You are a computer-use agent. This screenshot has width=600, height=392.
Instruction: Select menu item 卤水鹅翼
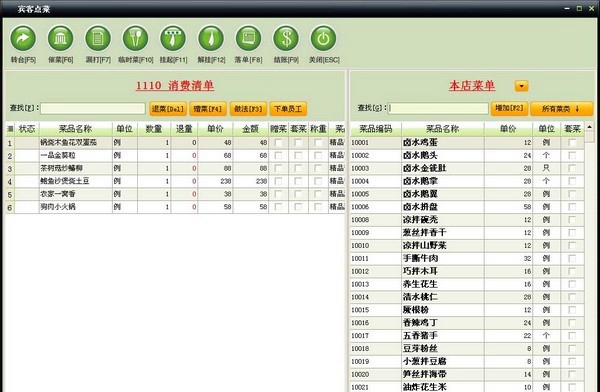(467, 194)
